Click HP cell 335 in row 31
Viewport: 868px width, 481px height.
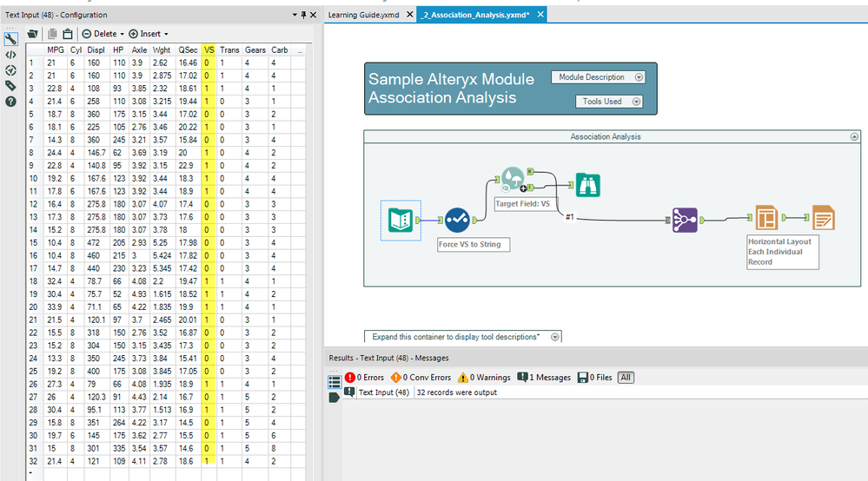(x=119, y=448)
